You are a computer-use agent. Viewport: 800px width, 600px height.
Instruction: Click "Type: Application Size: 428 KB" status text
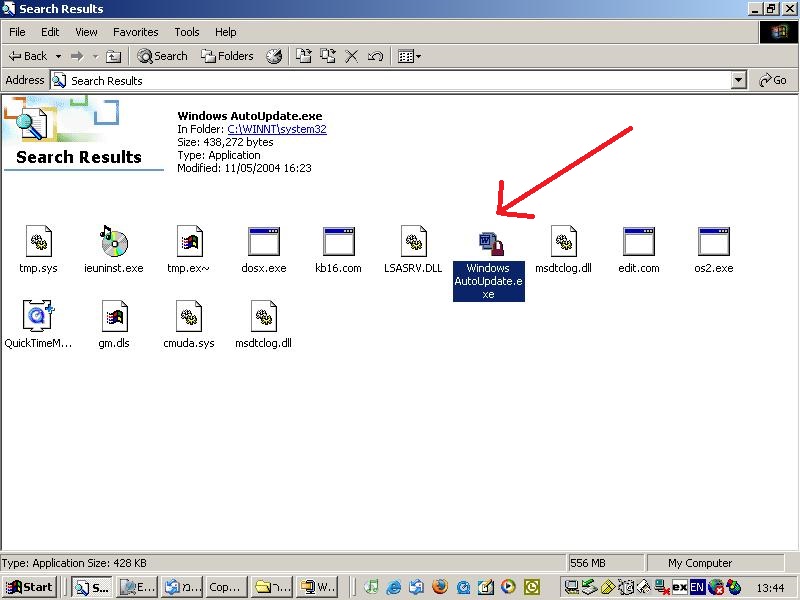pyautogui.click(x=73, y=563)
